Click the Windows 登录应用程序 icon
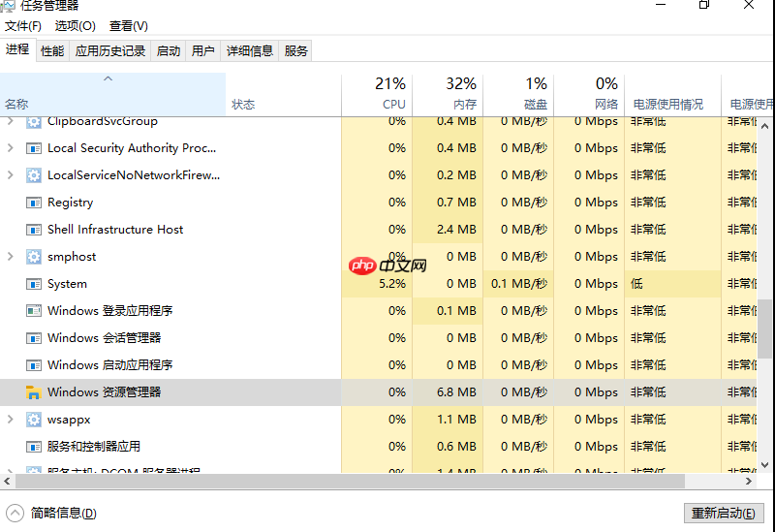The image size is (775, 532). (34, 311)
